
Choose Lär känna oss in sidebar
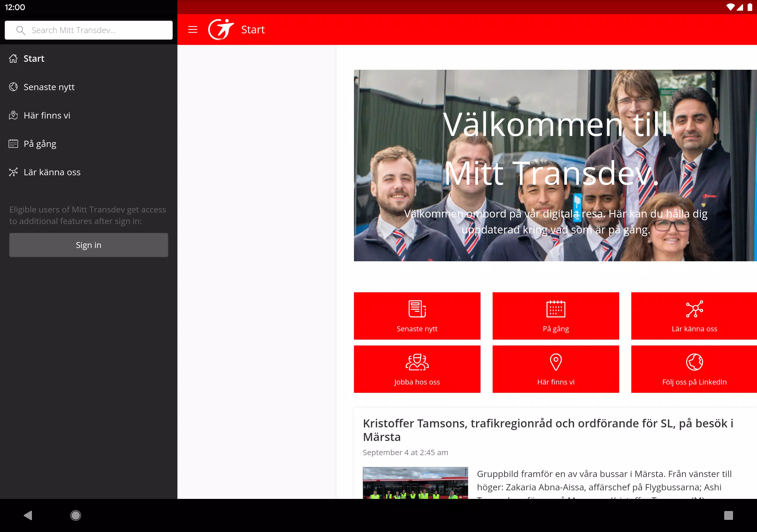[89, 172]
